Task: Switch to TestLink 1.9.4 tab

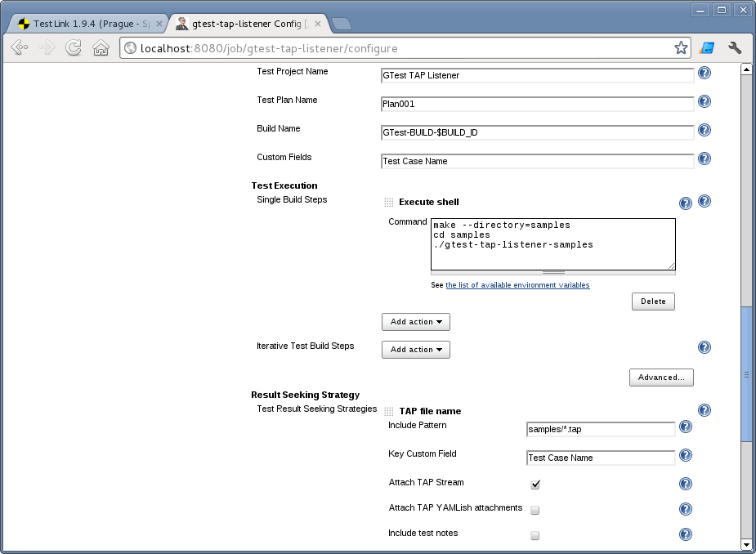Action: (86, 24)
